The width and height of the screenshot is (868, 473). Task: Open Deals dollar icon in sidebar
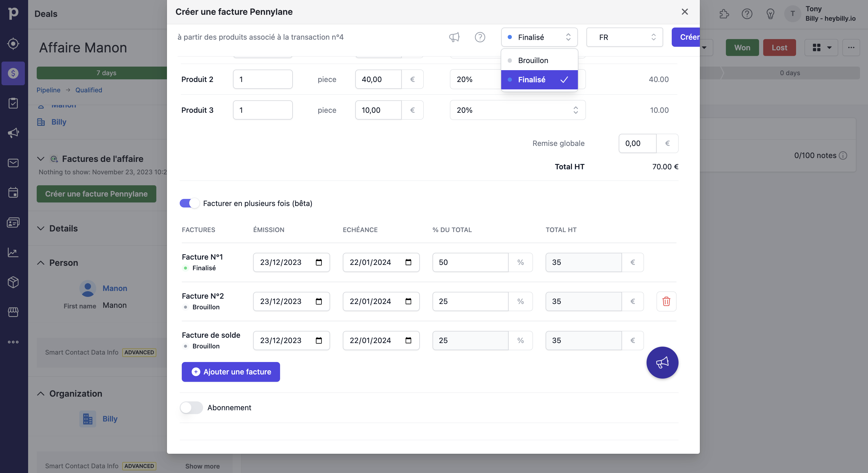click(x=13, y=73)
